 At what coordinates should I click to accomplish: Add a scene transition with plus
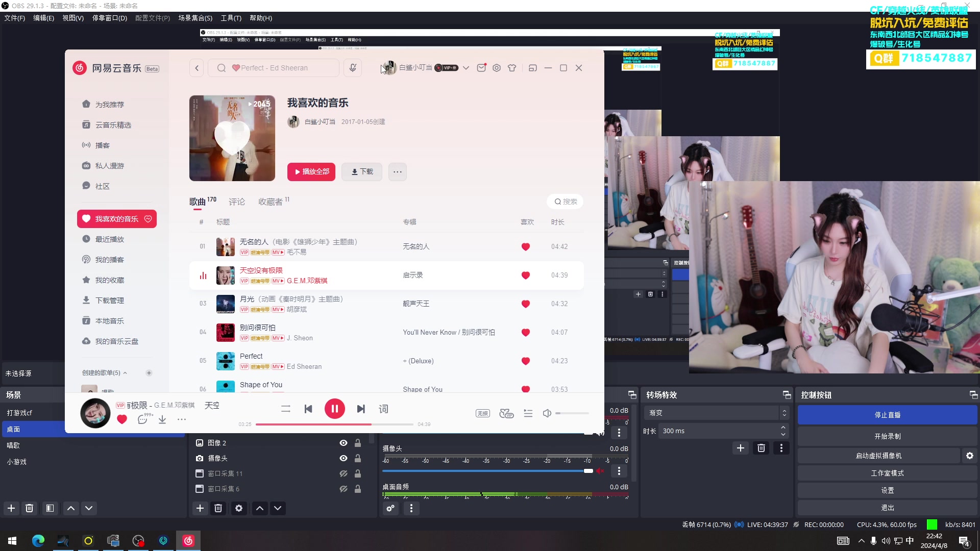(x=741, y=448)
